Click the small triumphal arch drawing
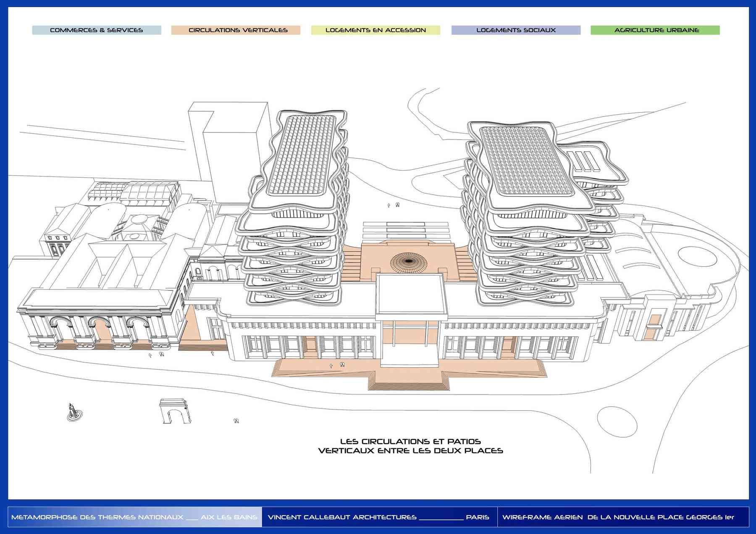 [x=175, y=411]
